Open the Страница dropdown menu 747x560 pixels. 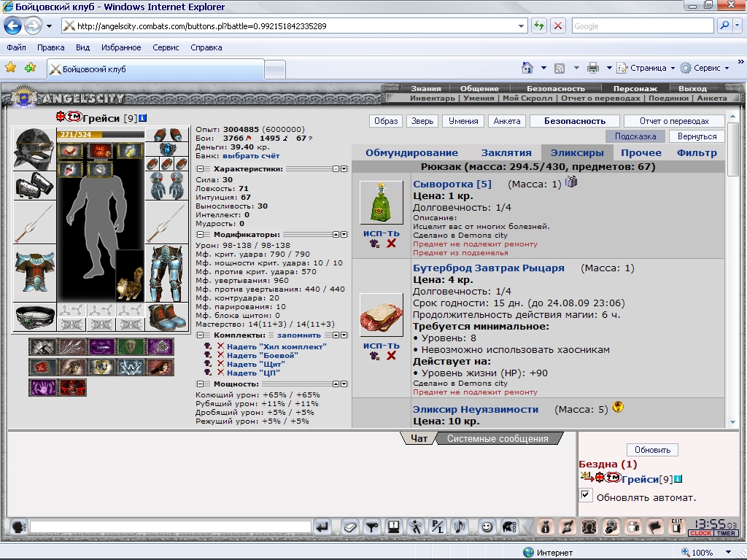tap(646, 68)
